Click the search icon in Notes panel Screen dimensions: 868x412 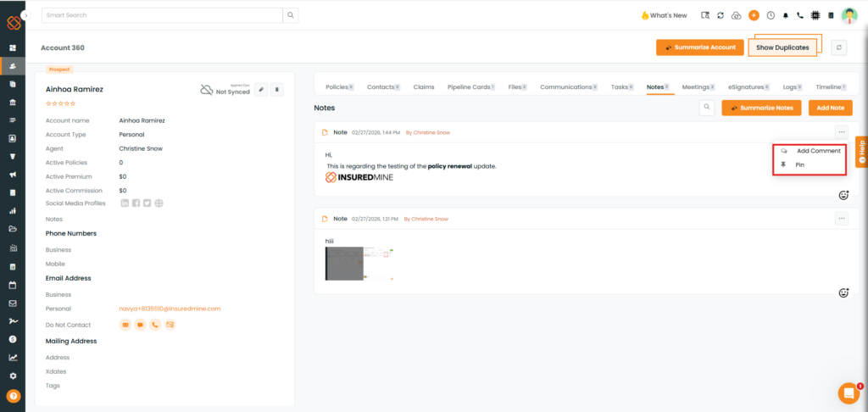point(706,108)
